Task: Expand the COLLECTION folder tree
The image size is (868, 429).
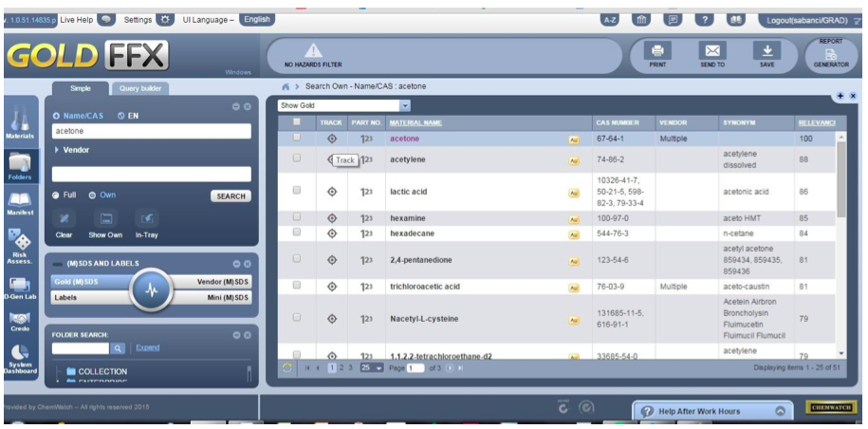Action: (58, 371)
